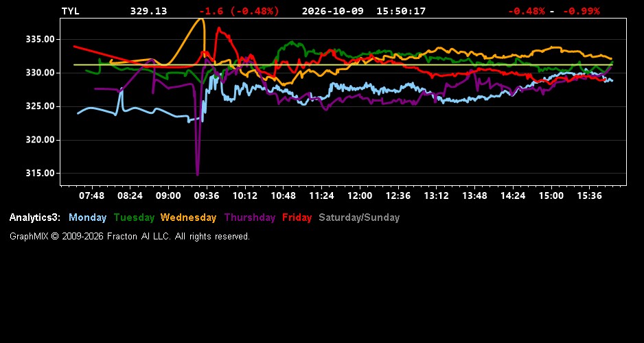Click the Thurshday legend label
This screenshot has height=343, width=644.
(x=250, y=218)
